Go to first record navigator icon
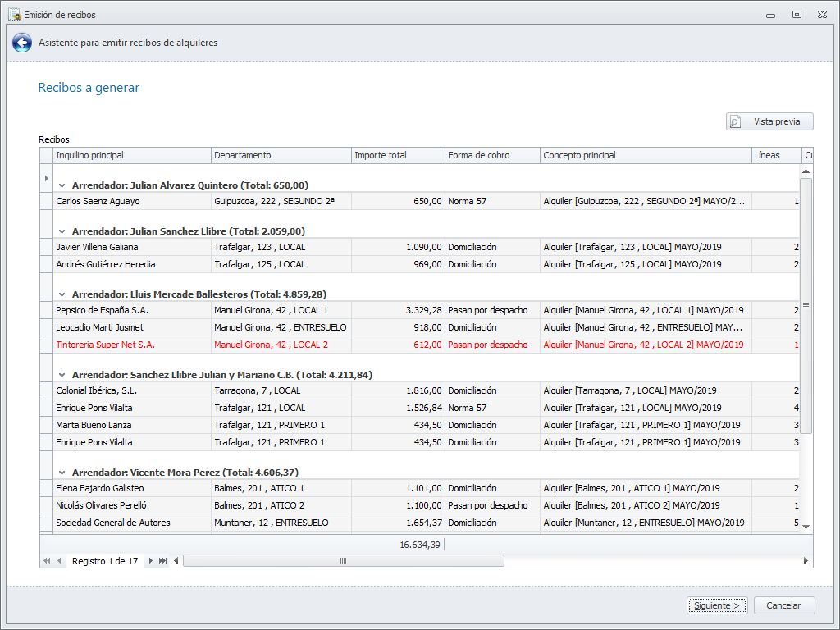840x630 pixels. coord(46,561)
